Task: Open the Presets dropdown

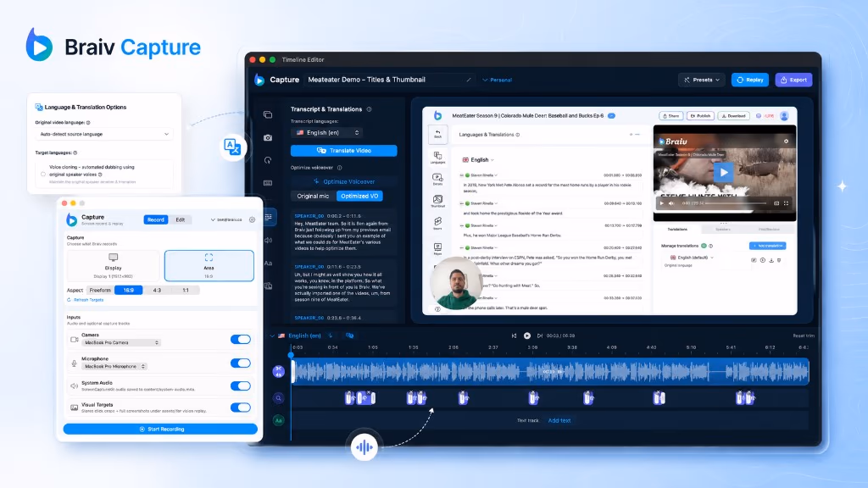Action: [701, 80]
